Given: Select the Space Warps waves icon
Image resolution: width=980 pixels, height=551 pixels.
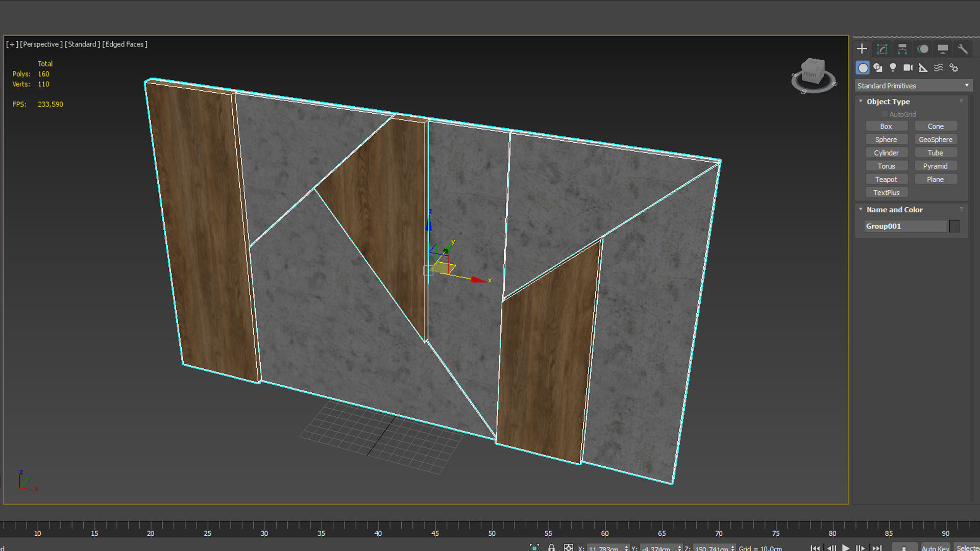Looking at the screenshot, I should tap(938, 68).
